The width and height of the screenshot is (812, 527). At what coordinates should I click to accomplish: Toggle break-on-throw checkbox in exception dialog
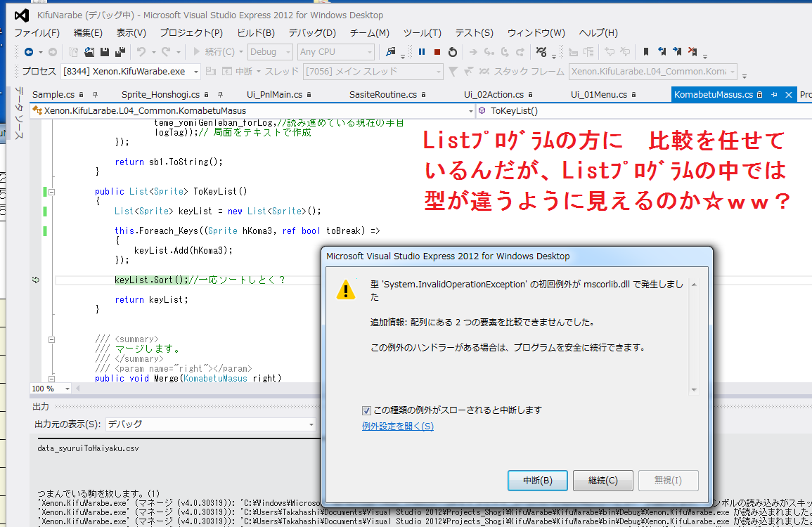[367, 410]
